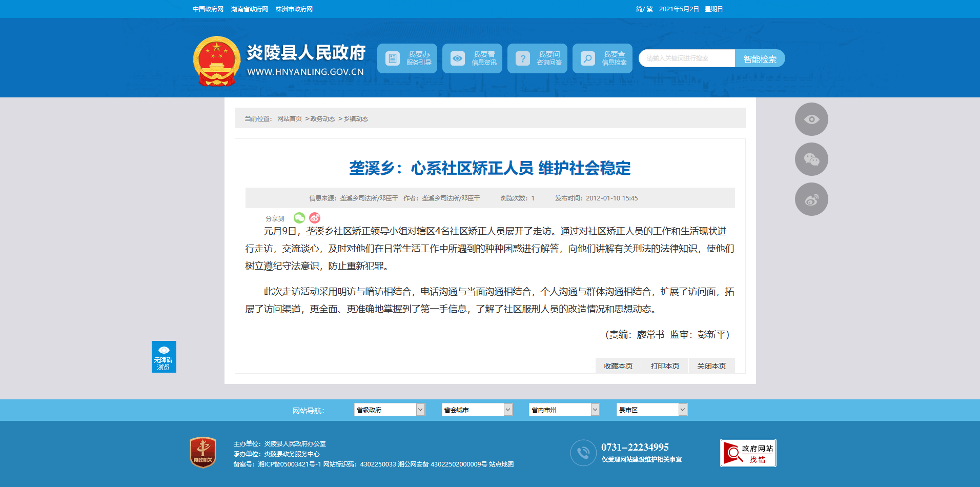Click the national emblem logo
980x487 pixels.
click(216, 61)
